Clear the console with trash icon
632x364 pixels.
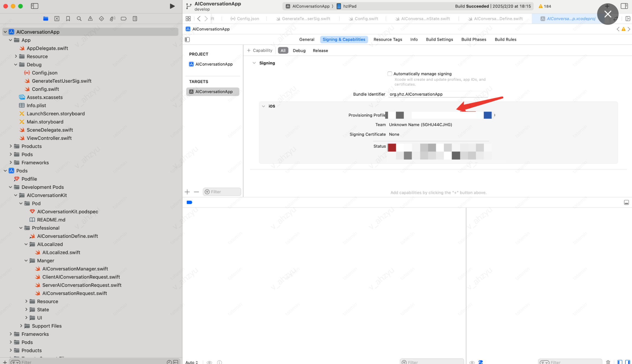608,362
